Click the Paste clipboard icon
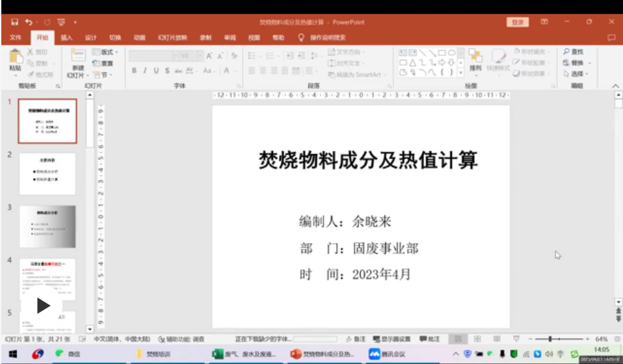Image resolution: width=623 pixels, height=364 pixels. pyautogui.click(x=16, y=57)
